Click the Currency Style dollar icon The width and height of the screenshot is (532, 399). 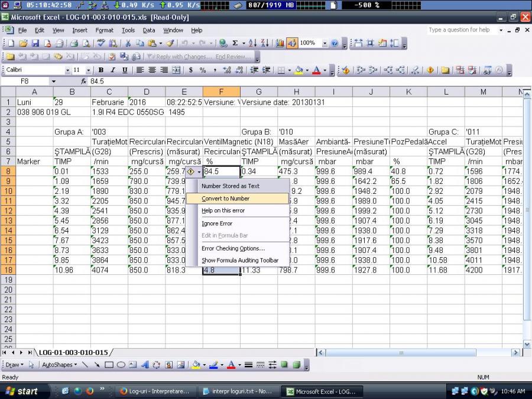(x=190, y=70)
